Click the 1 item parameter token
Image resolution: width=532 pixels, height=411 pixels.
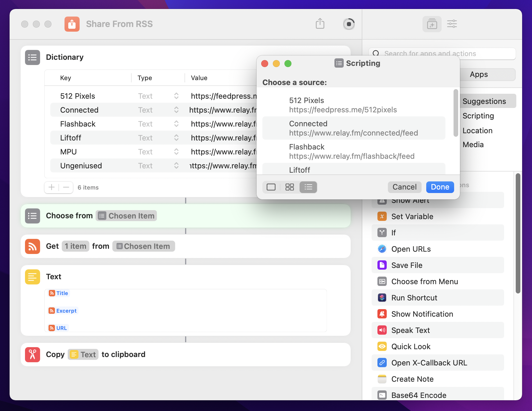[x=76, y=246]
